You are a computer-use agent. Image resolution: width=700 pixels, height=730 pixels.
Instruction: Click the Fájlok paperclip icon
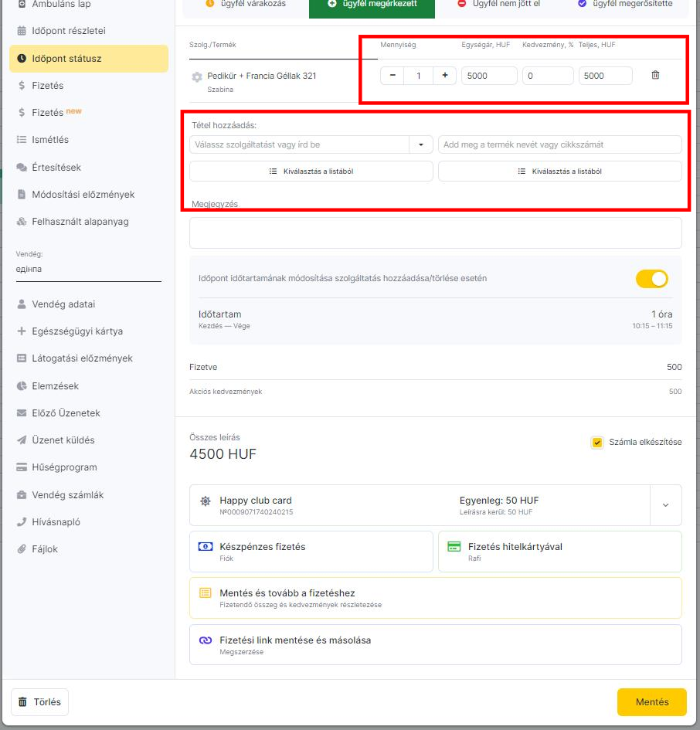tap(22, 549)
